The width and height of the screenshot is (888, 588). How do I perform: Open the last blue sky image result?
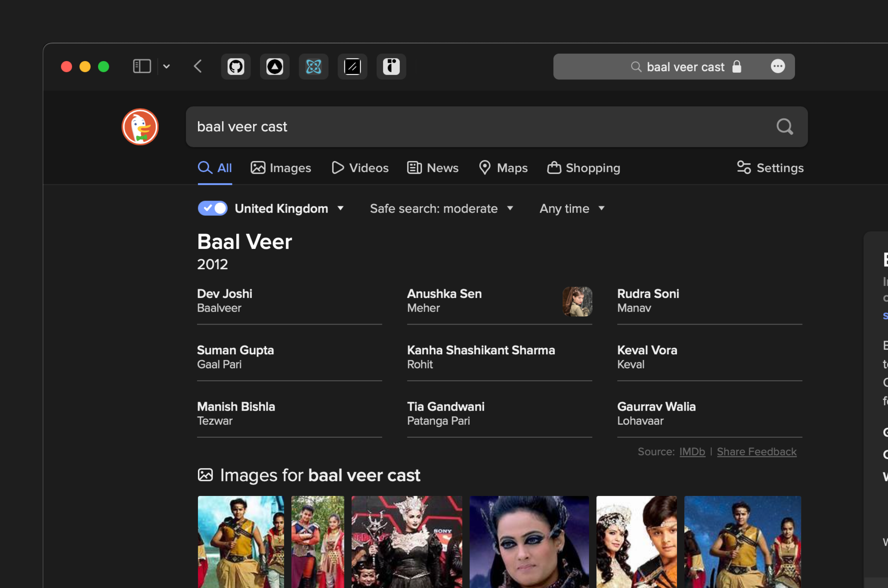click(743, 542)
